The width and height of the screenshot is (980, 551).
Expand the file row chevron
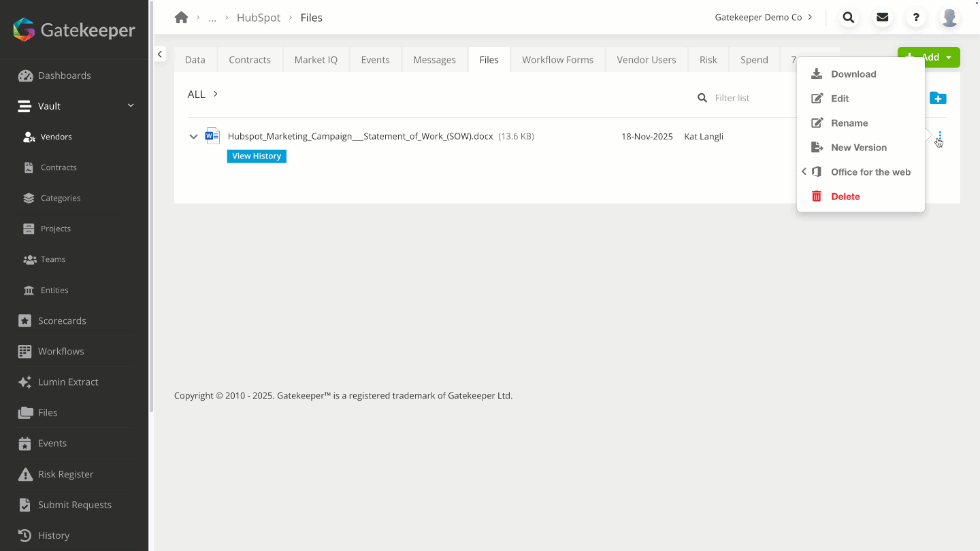tap(193, 137)
